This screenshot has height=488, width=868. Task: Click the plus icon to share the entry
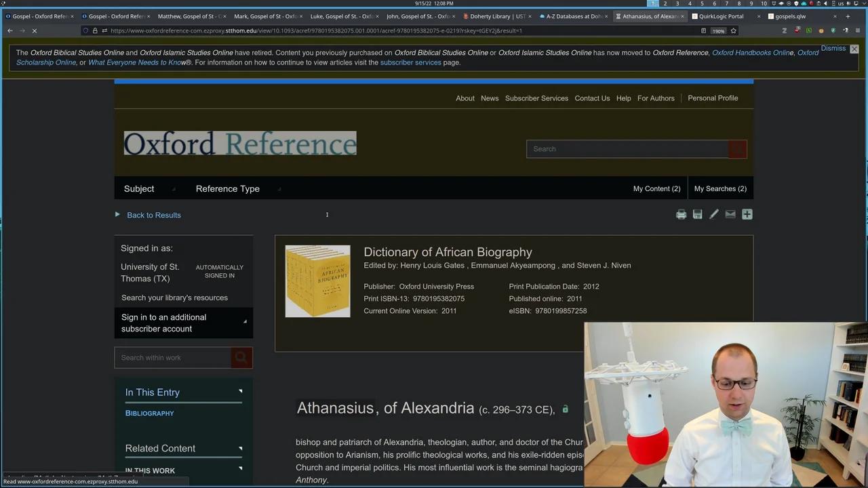coord(747,214)
